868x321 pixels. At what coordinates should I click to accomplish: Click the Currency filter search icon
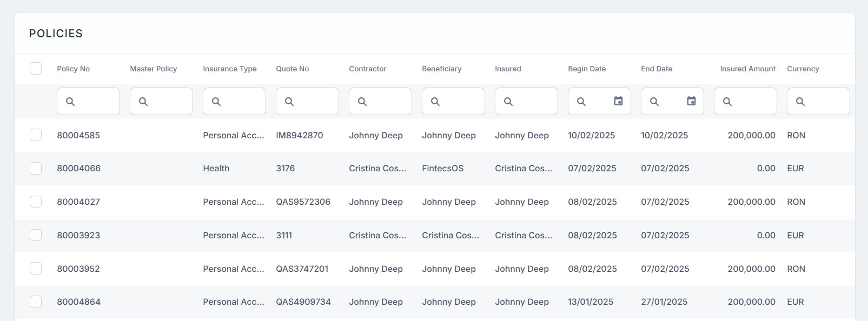800,102
